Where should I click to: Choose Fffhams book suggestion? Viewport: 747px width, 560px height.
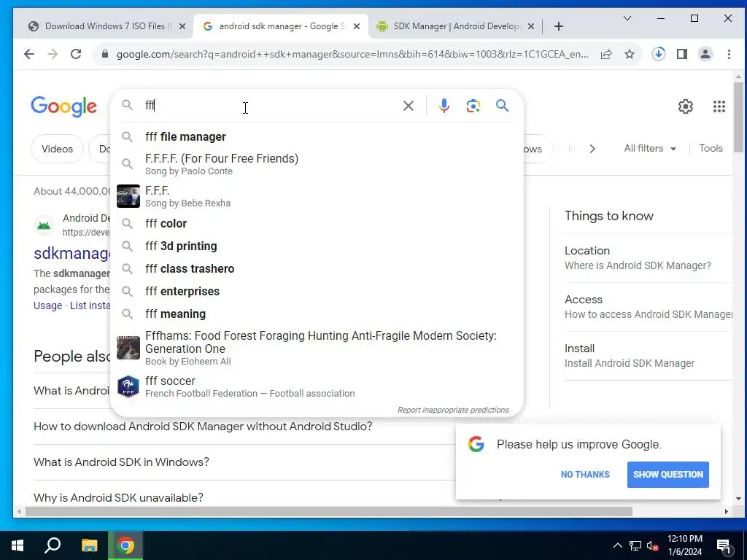tap(317, 348)
